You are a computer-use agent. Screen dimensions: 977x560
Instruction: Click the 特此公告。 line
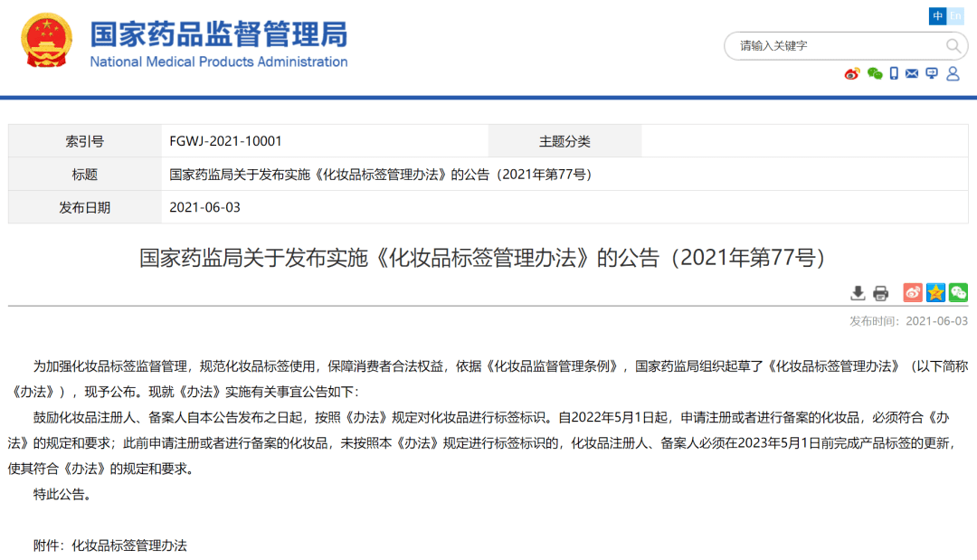click(x=62, y=494)
